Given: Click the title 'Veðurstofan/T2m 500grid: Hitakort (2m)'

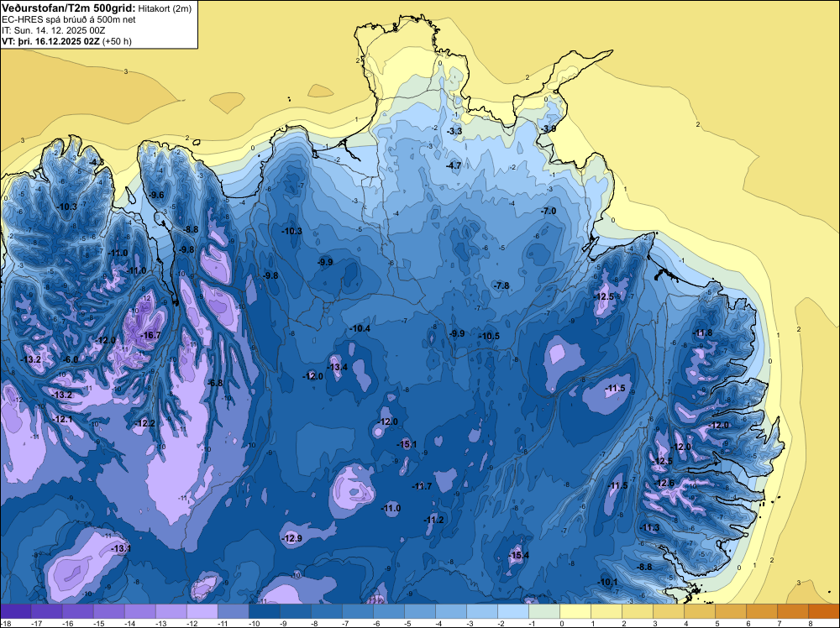Looking at the screenshot, I should tap(97, 8).
